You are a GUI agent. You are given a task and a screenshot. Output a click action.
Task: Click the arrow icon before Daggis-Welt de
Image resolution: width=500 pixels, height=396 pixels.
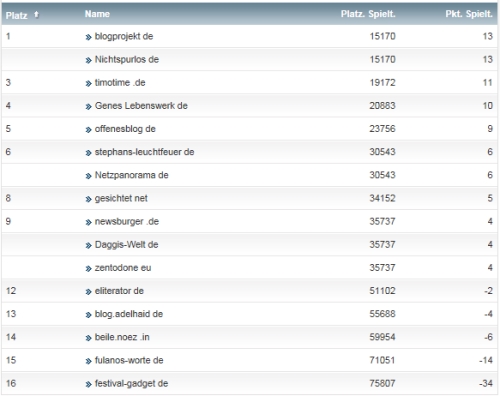[88, 246]
